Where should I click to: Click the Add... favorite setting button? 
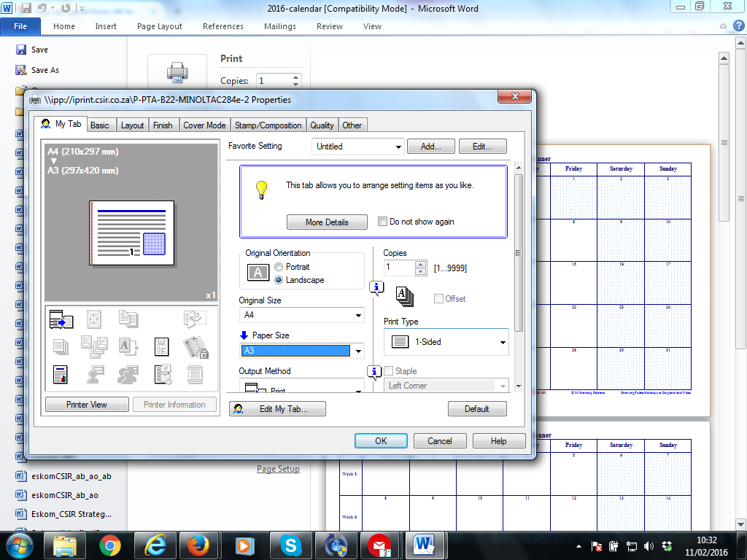coord(431,147)
